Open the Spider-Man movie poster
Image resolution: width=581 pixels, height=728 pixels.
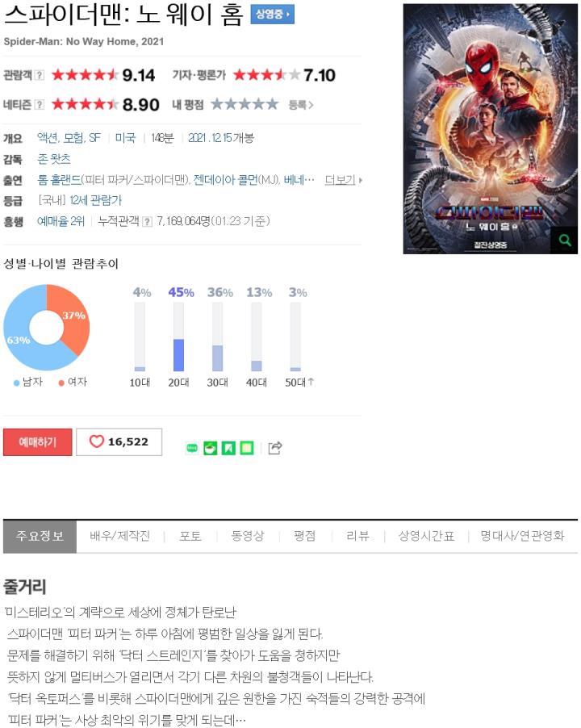click(x=490, y=128)
